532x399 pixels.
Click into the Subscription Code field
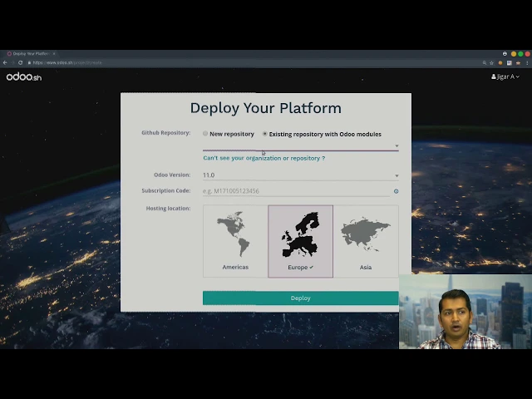point(296,191)
